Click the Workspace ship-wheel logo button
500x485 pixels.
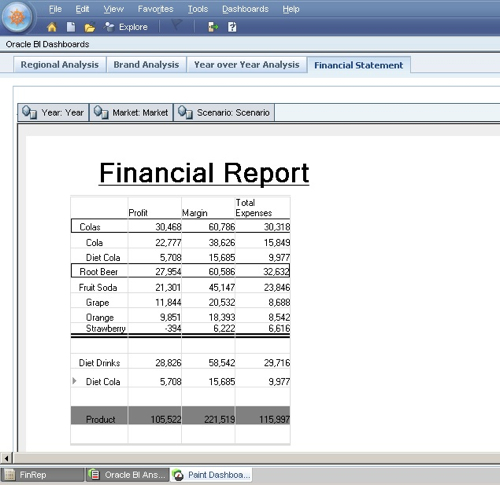[17, 17]
